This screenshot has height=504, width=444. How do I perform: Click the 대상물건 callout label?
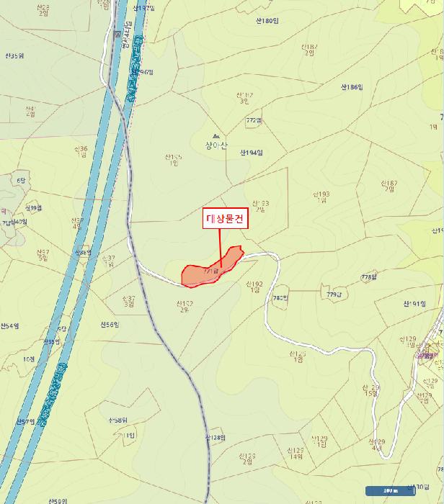225,218
